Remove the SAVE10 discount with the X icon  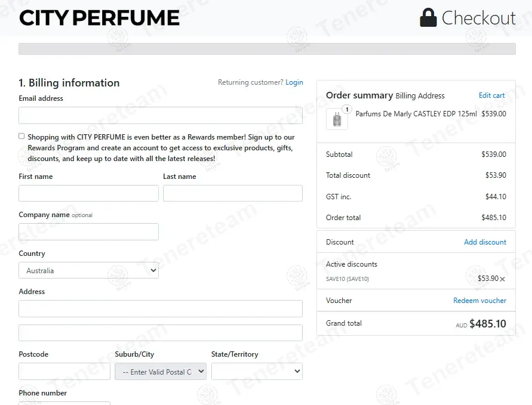click(502, 279)
